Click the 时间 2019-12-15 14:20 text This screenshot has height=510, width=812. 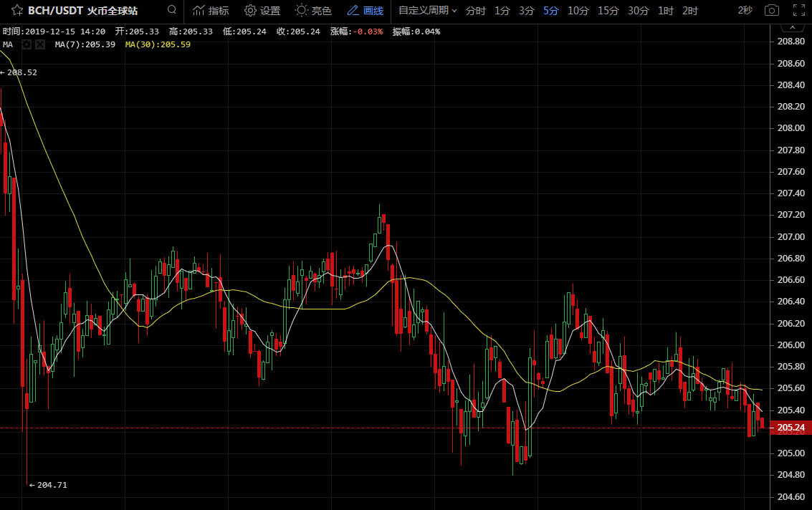point(54,32)
